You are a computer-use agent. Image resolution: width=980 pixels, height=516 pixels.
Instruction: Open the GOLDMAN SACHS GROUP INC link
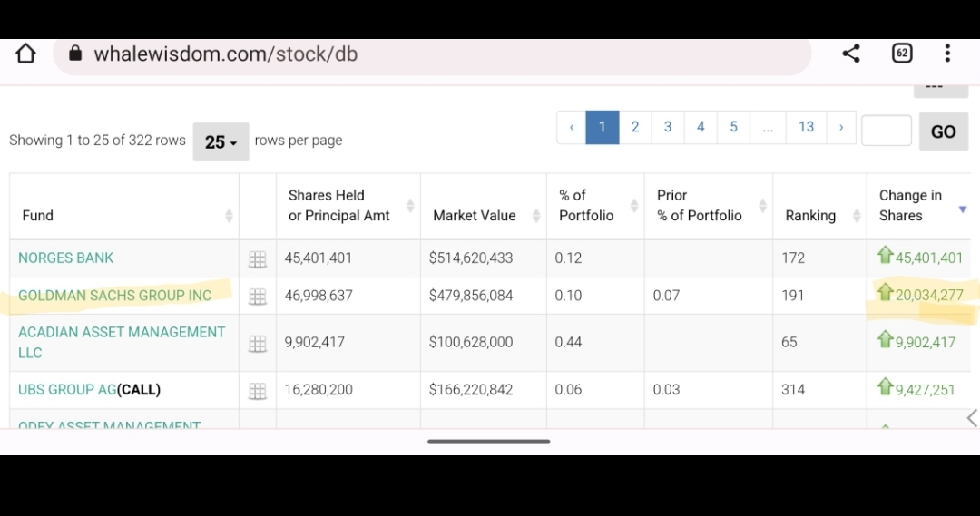pyautogui.click(x=114, y=296)
